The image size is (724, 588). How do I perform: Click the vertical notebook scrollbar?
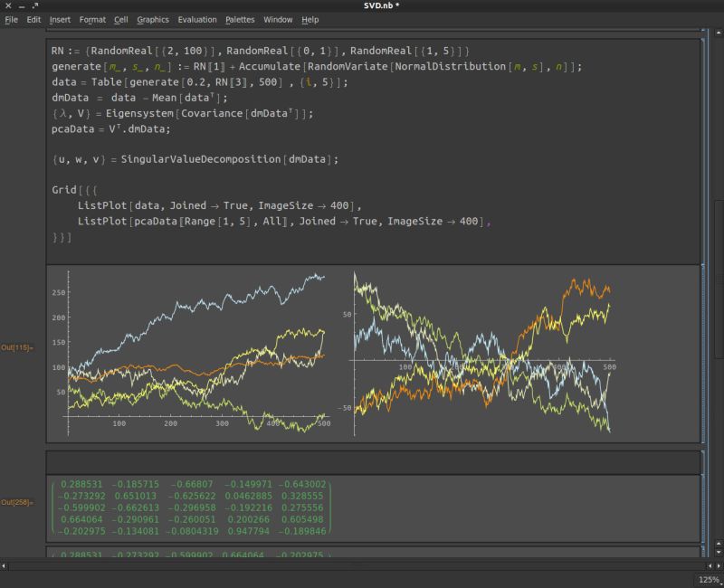coord(718,271)
